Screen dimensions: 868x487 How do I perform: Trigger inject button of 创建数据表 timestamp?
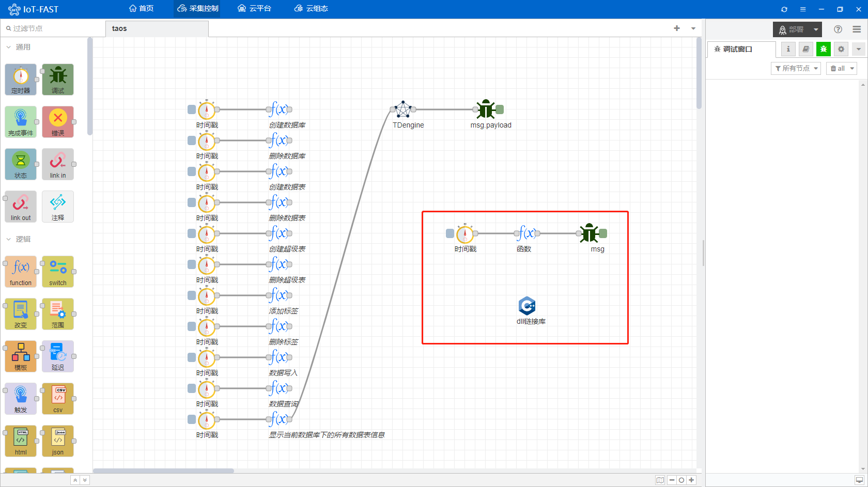(x=192, y=171)
